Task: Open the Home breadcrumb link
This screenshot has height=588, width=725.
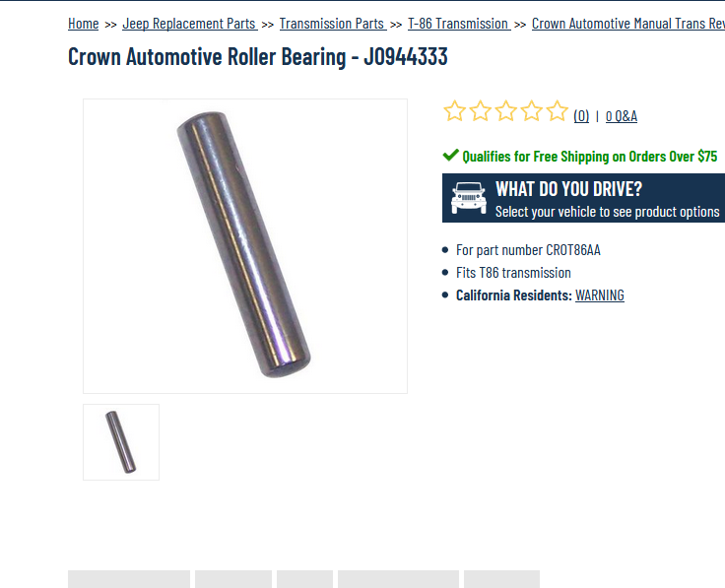Action: tap(83, 24)
